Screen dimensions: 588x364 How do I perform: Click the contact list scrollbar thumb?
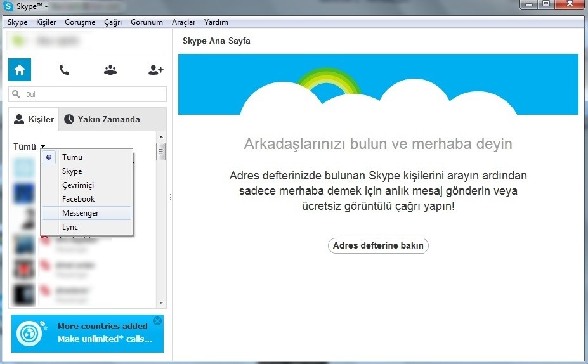(161, 151)
